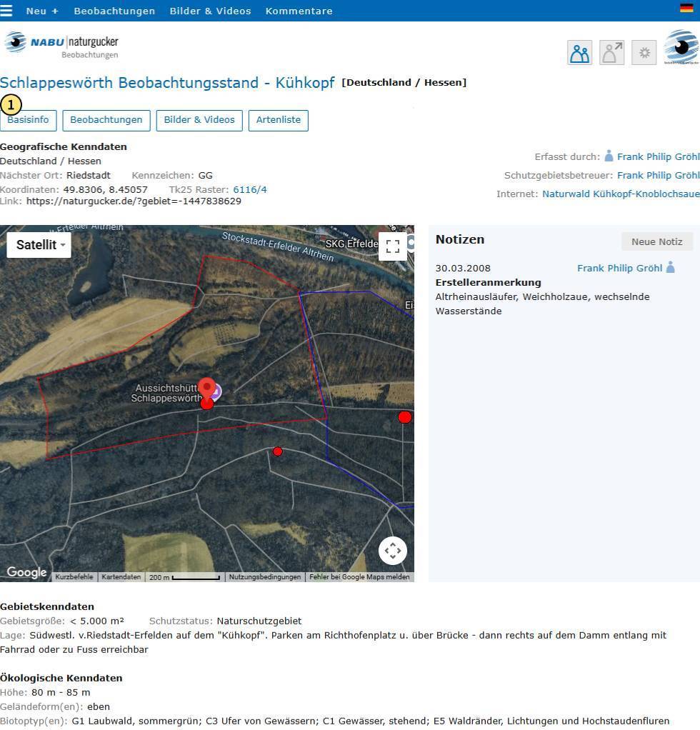
Task: Switch to the Artenliste tab
Action: point(279,121)
